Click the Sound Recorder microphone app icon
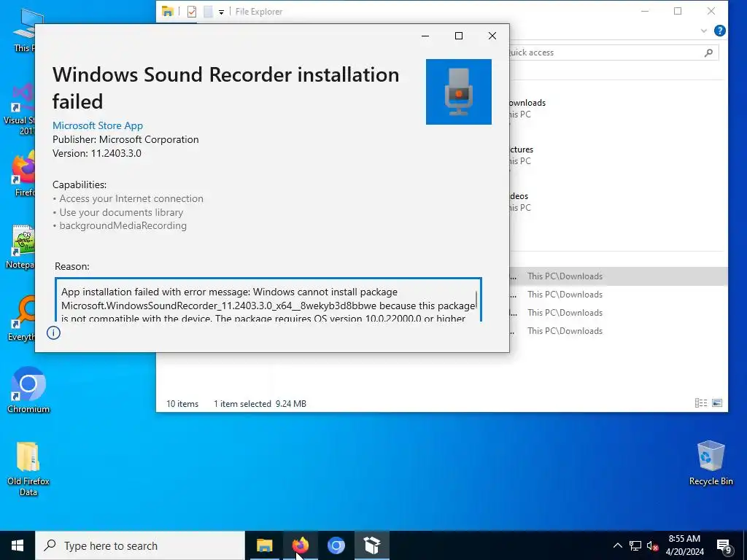This screenshot has width=747, height=560. 458,92
